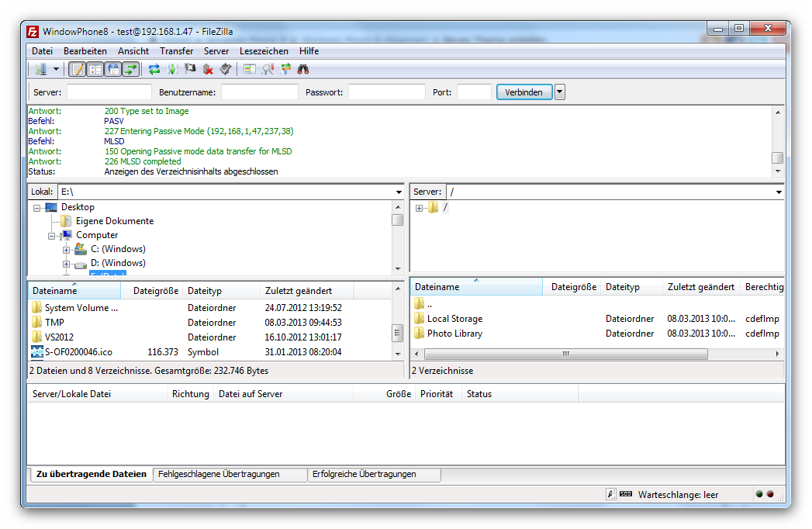Focus the quickconnect Server field
This screenshot has height=529, width=812.
tap(109, 92)
